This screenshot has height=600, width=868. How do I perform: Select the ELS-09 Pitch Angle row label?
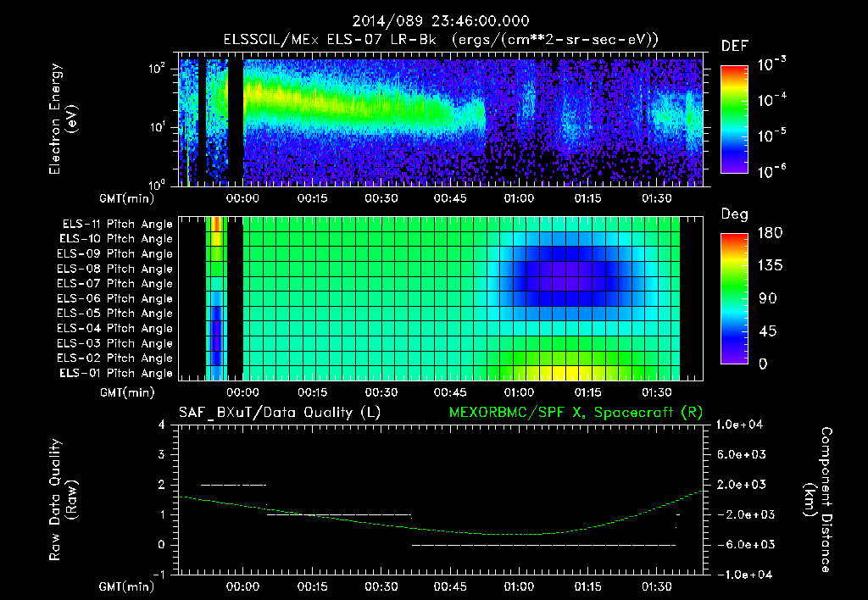pos(115,254)
